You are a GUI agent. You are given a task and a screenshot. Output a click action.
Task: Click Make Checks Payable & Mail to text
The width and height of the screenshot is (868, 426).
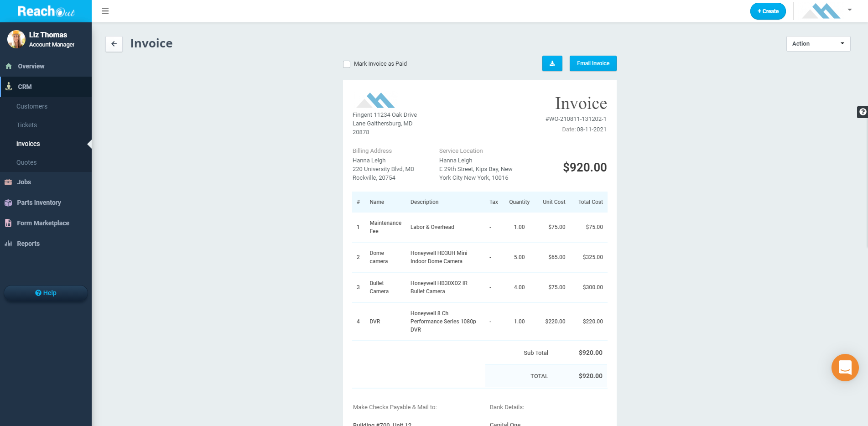[x=395, y=407]
